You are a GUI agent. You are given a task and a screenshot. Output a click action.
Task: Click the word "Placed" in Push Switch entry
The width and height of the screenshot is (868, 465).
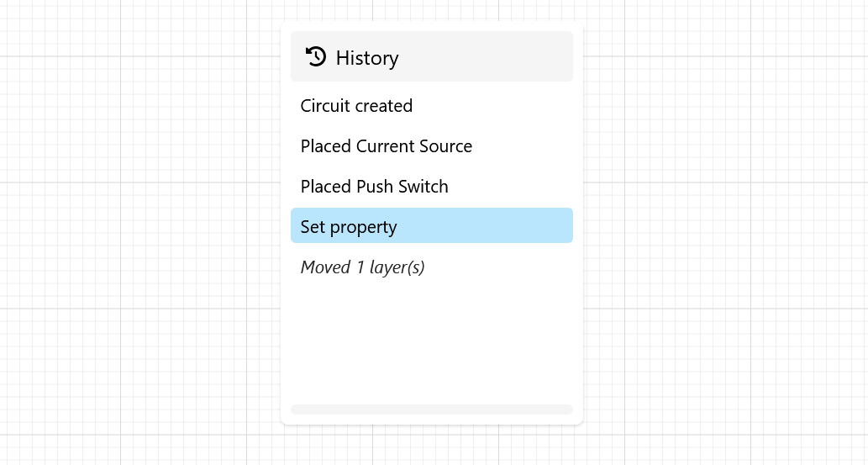pos(325,187)
